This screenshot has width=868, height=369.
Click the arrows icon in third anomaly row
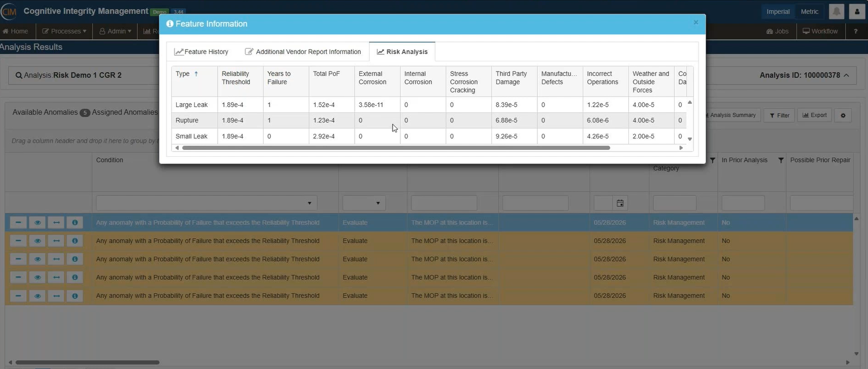click(x=56, y=259)
